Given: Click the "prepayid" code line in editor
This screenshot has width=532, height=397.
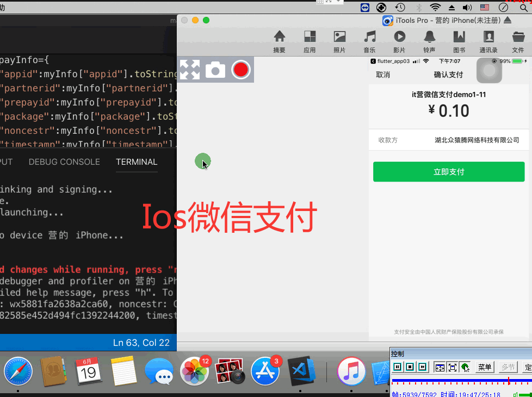Looking at the screenshot, I should coord(88,102).
